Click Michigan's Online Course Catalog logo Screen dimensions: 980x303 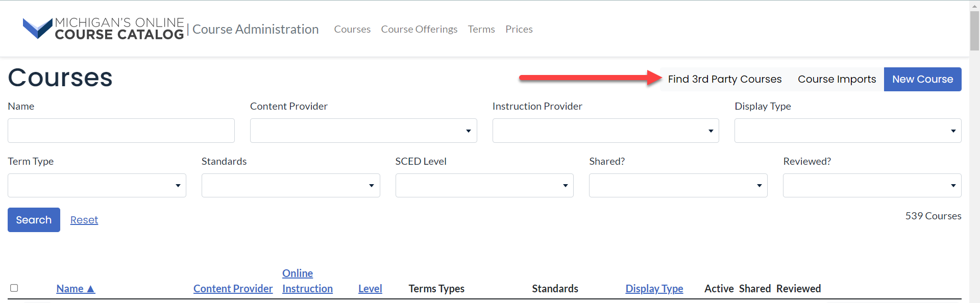tap(104, 29)
